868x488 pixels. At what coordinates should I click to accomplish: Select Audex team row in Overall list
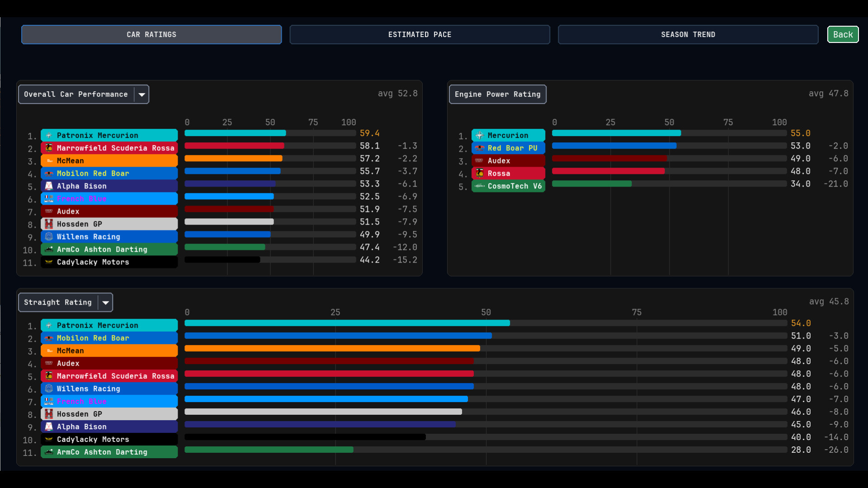[109, 211]
